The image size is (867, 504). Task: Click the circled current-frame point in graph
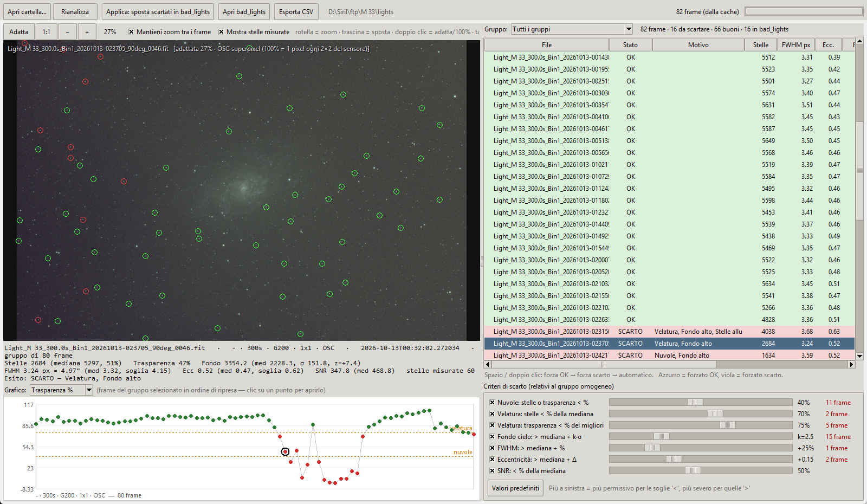[285, 451]
